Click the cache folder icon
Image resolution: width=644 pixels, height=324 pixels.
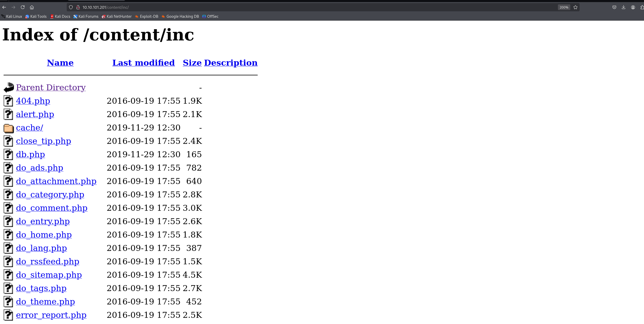pyautogui.click(x=9, y=128)
